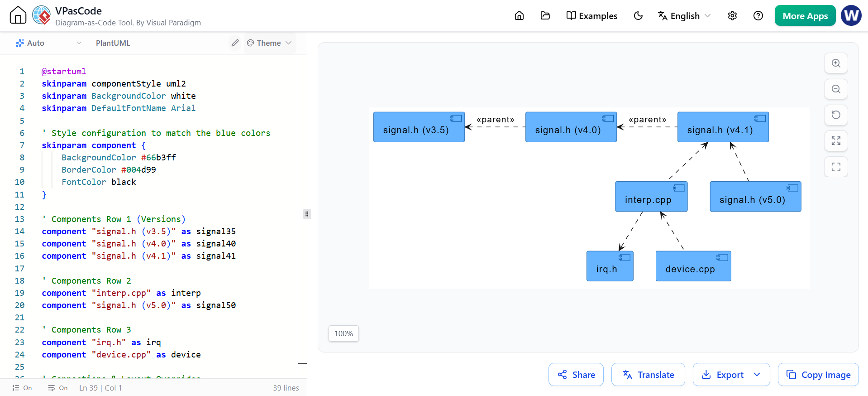Reset the diagram view
The height and width of the screenshot is (396, 868).
(836, 115)
